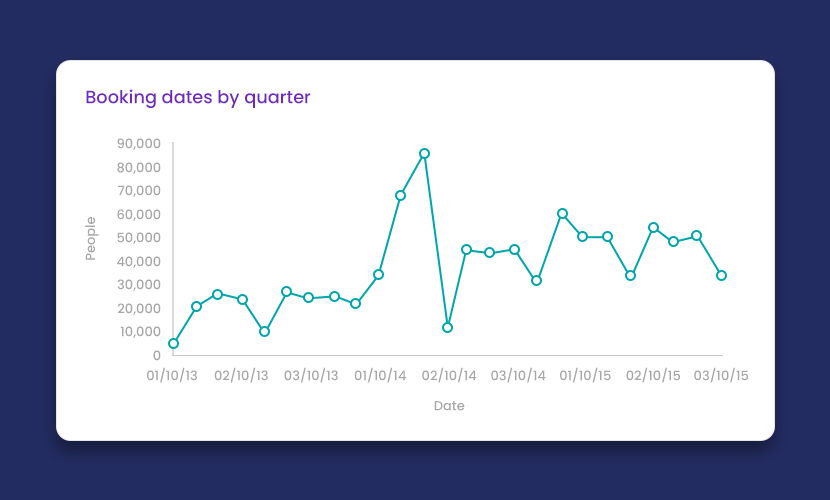Click the 03/10/14 x-axis label
The height and width of the screenshot is (500, 830).
point(518,376)
